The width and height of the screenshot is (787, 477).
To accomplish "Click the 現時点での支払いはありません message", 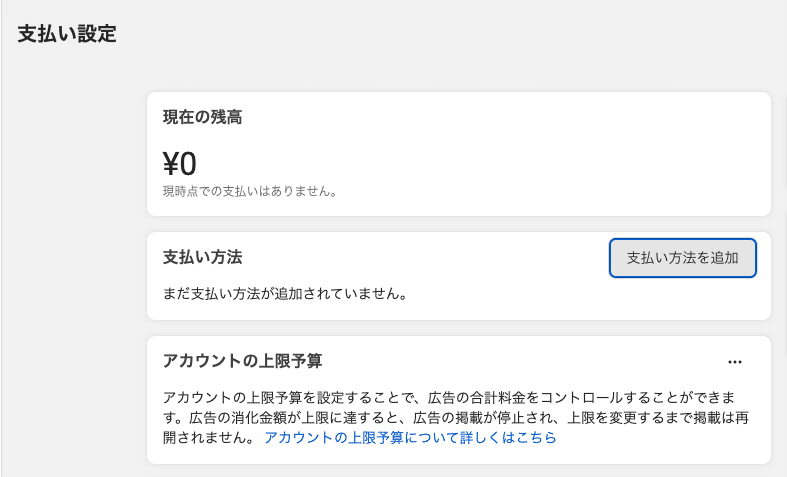I will click(250, 191).
